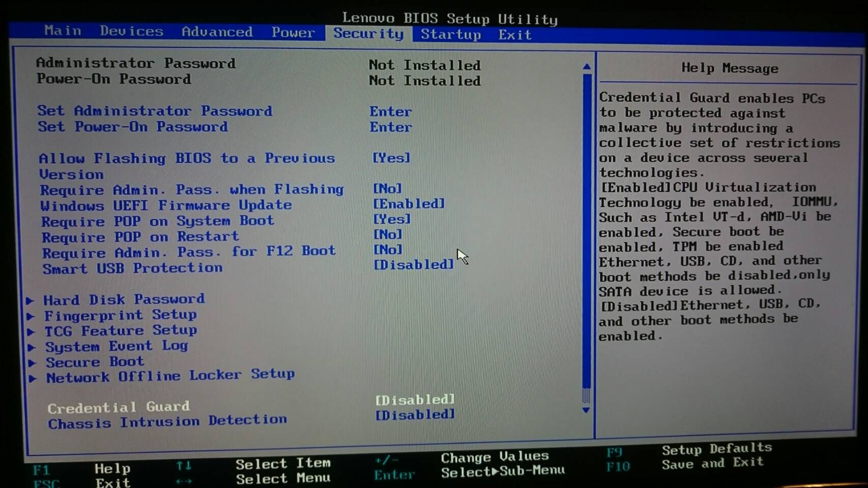The width and height of the screenshot is (868, 488).
Task: Change the [Disabled] Credential Guard value
Action: tap(415, 400)
